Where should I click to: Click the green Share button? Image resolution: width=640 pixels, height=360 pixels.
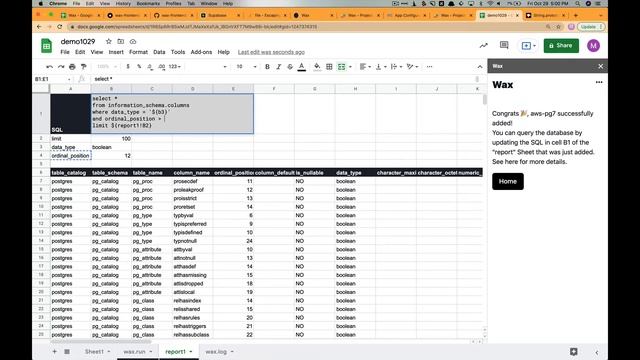pyautogui.click(x=561, y=46)
